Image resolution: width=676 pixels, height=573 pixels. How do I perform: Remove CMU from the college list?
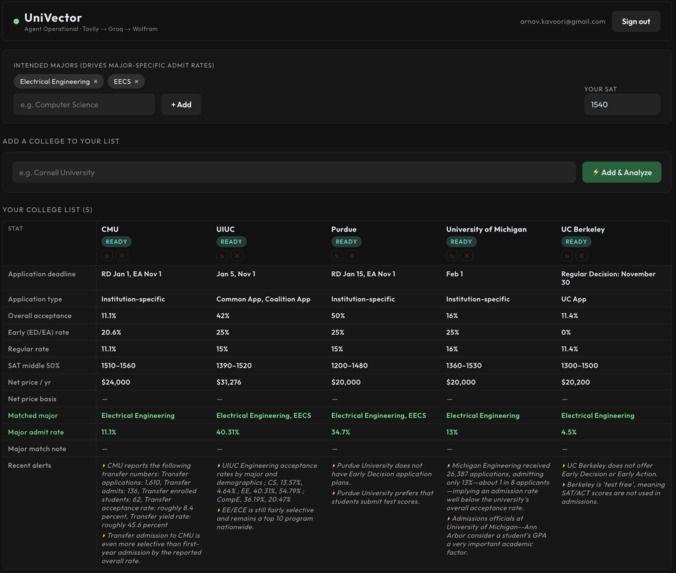coord(122,256)
